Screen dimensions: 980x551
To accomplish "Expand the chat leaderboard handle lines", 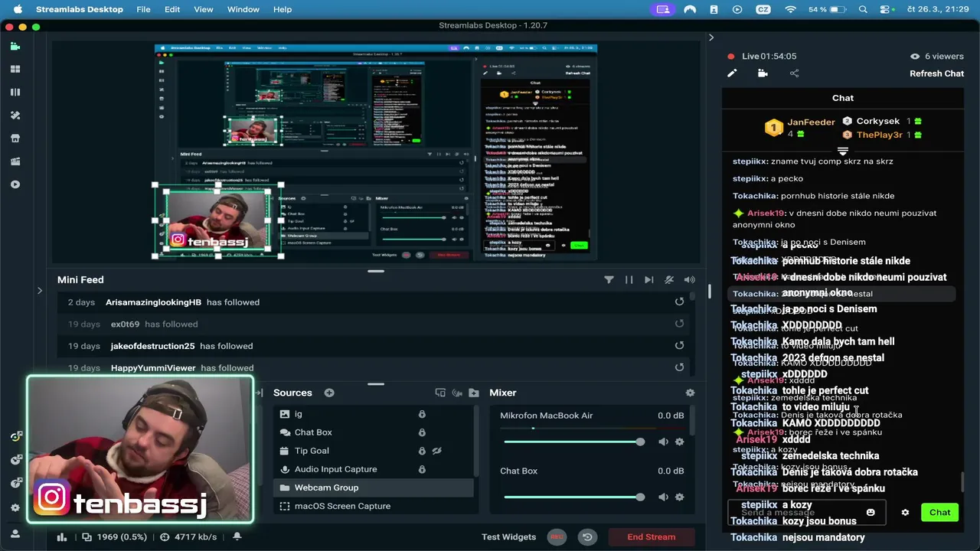I will tap(843, 151).
